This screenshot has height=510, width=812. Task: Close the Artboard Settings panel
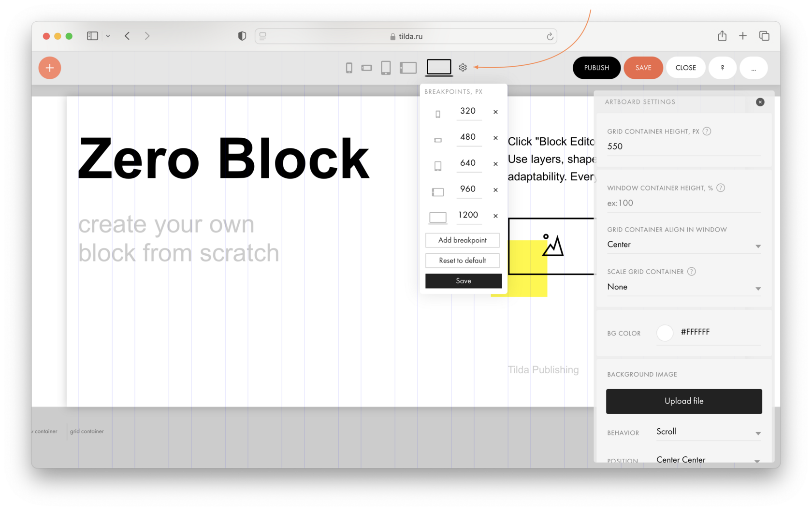(760, 102)
